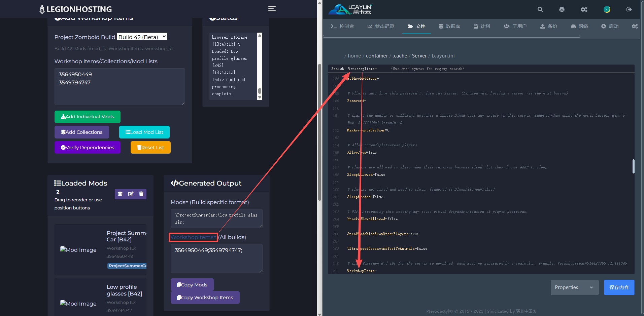Expand the Project Zomboid Build dropdown
This screenshot has width=644, height=316.
coord(142,37)
